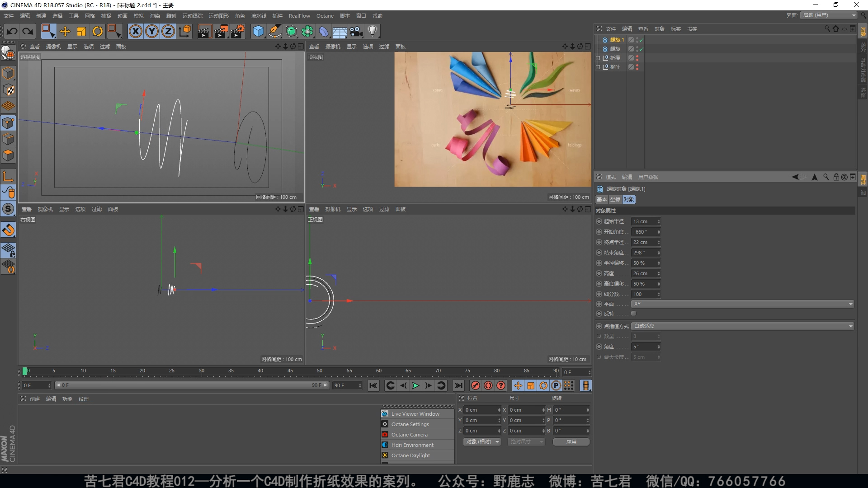Image resolution: width=868 pixels, height=488 pixels.
Task: Open the 模拟 menu
Action: 139,16
